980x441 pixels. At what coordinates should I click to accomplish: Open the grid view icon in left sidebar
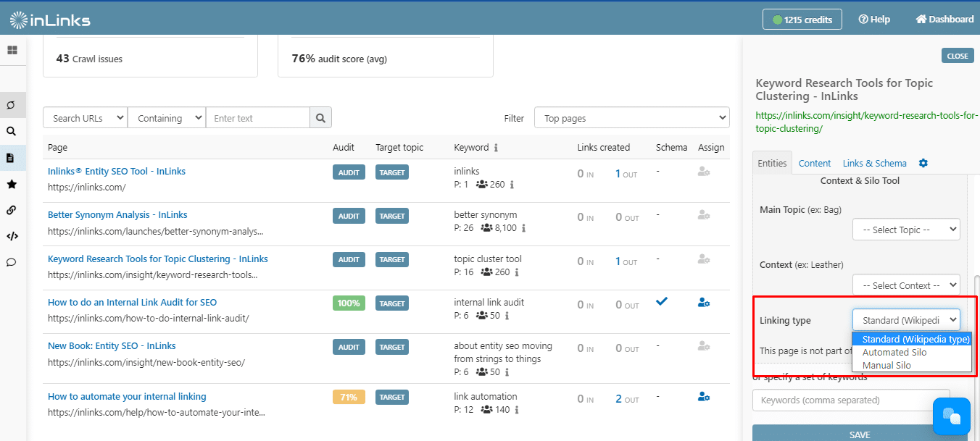12,50
